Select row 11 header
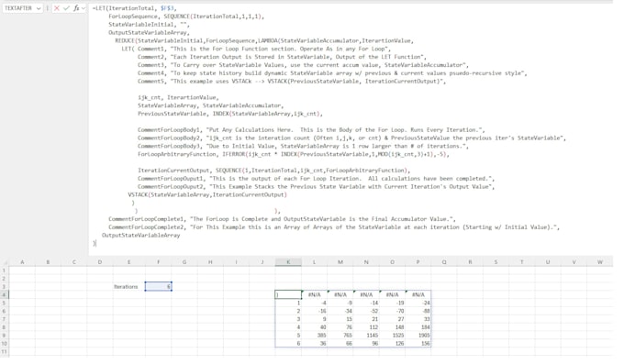624x364 pixels. pos(5,352)
